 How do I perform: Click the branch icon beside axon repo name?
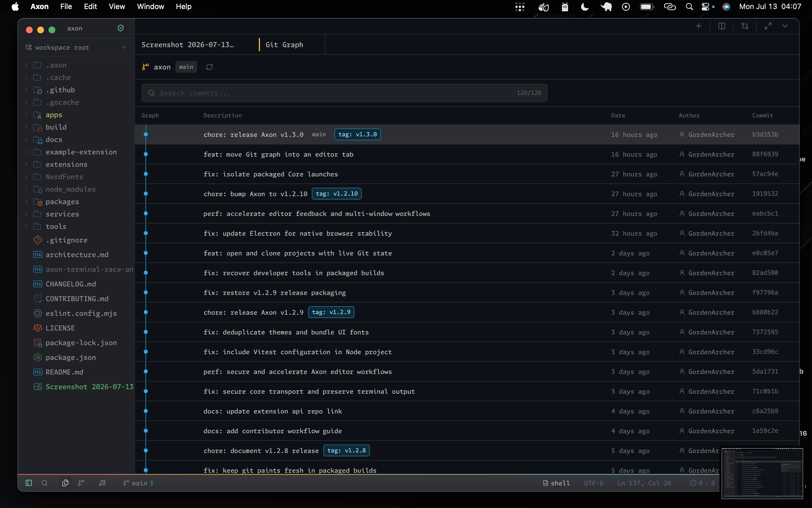pos(145,67)
